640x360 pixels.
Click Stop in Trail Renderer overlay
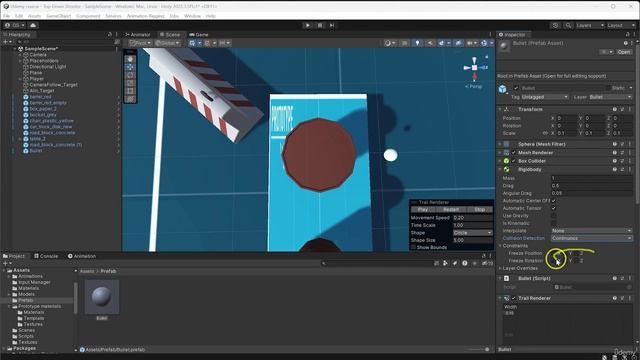(480, 209)
